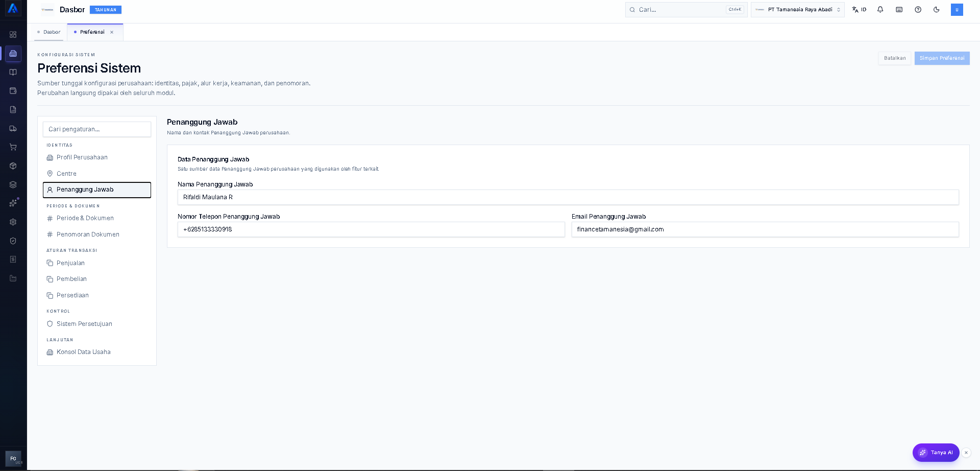Click the Email Penanggung Jawab field
The height and width of the screenshot is (471, 980).
765,229
